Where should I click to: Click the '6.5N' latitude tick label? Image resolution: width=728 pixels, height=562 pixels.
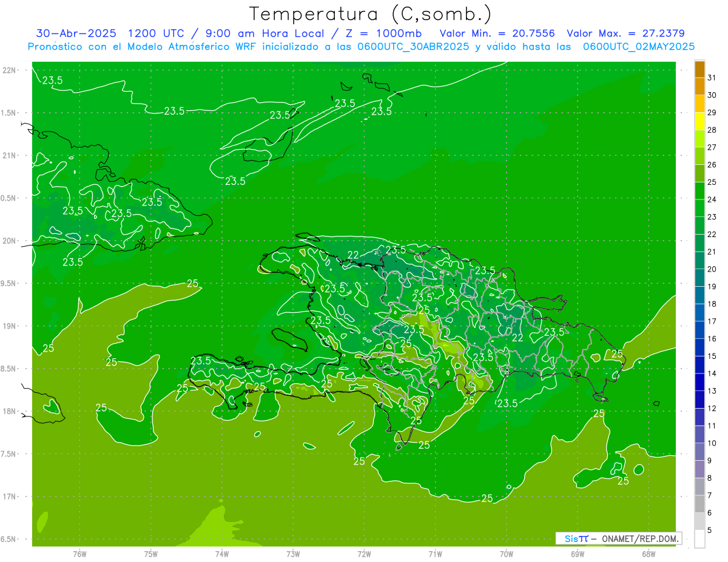[9, 539]
